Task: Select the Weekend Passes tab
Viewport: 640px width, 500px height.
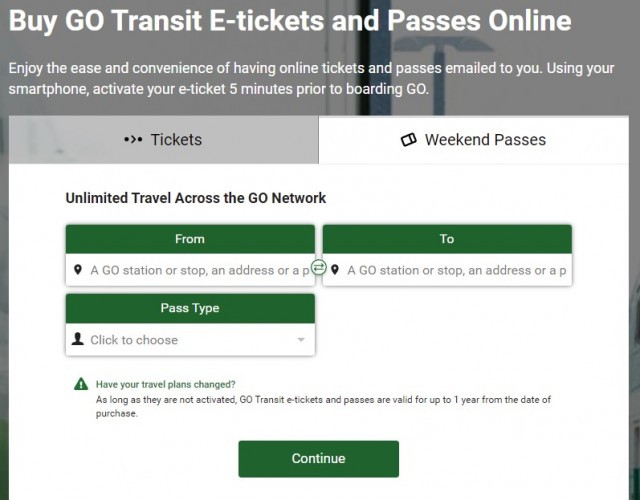Action: (473, 140)
